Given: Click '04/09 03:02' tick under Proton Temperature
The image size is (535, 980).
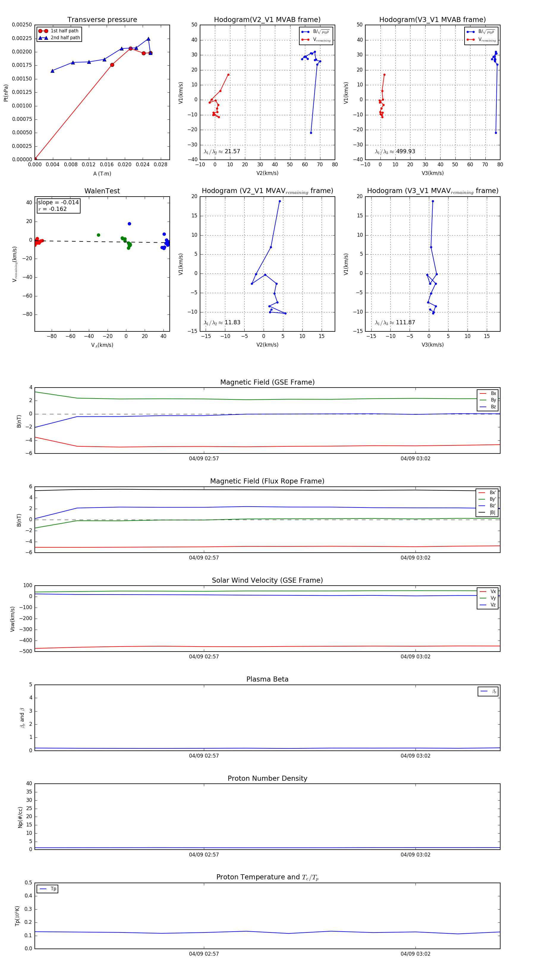Looking at the screenshot, I should click(x=416, y=954).
